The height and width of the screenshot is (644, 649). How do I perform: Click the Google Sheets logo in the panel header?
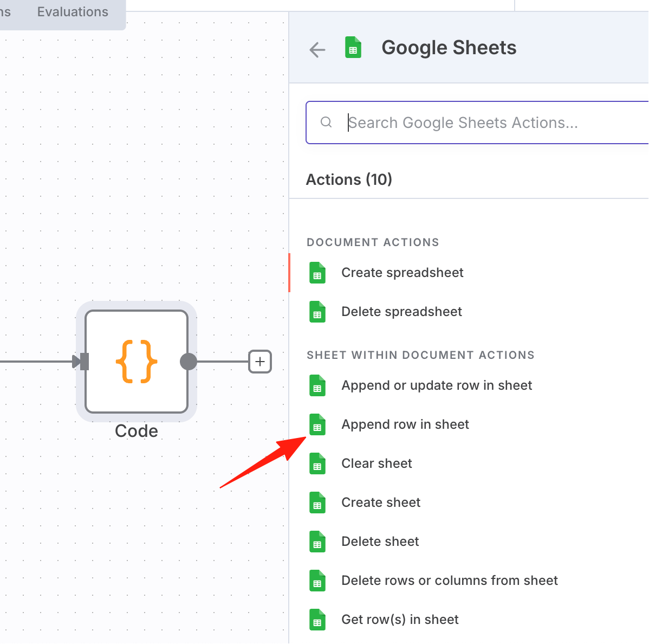click(353, 47)
